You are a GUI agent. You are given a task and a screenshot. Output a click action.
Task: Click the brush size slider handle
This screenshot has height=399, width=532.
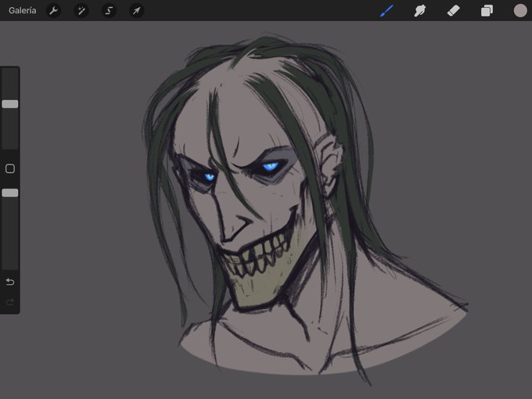point(10,104)
